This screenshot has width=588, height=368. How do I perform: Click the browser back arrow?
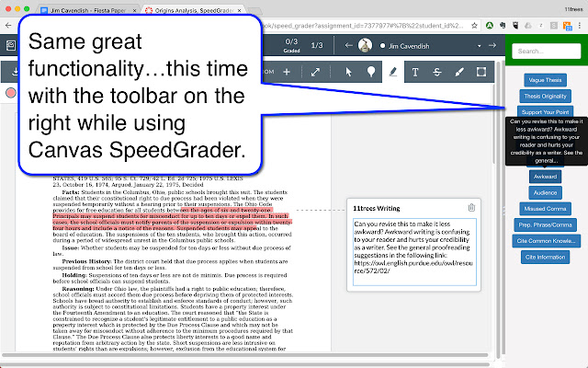point(8,26)
